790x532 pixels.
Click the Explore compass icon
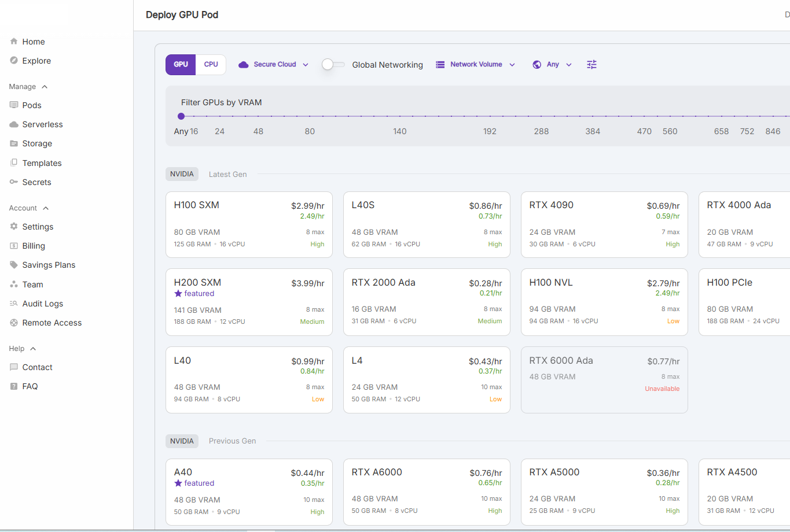click(14, 61)
